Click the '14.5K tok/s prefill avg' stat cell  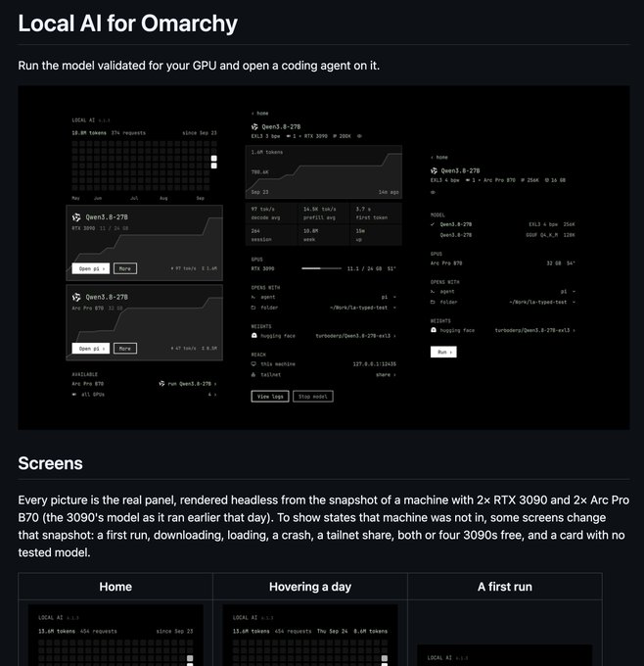tap(324, 214)
